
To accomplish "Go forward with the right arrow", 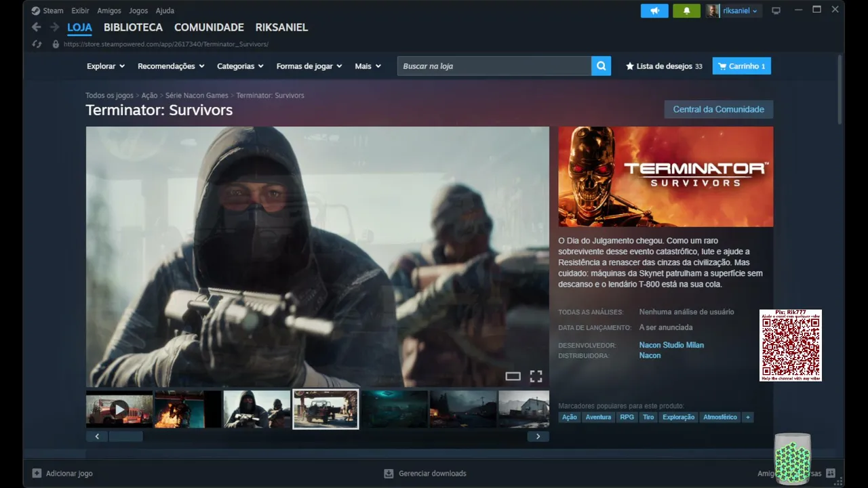I will 54,27.
